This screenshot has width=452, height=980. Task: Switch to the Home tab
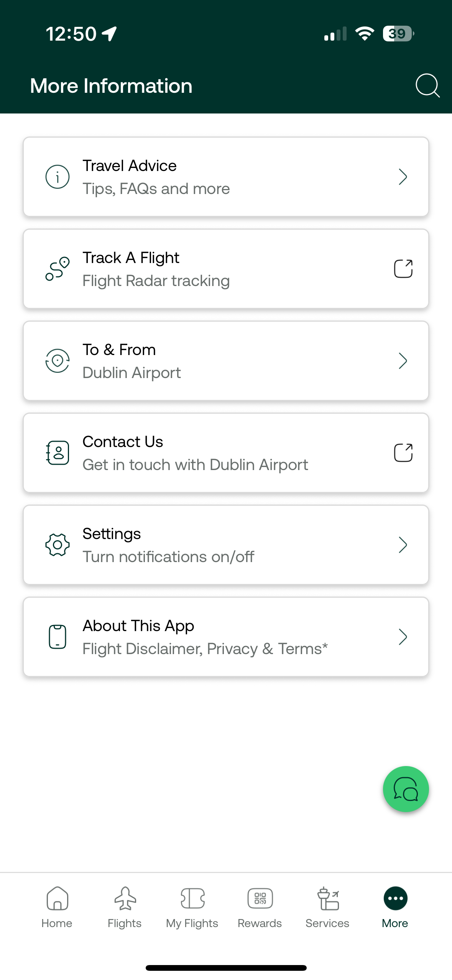pos(57,907)
